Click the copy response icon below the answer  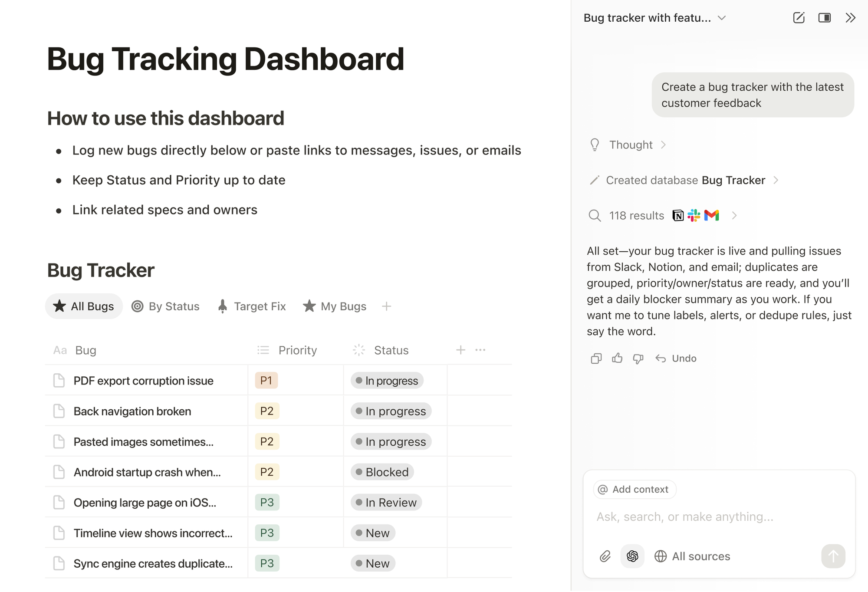[595, 358]
